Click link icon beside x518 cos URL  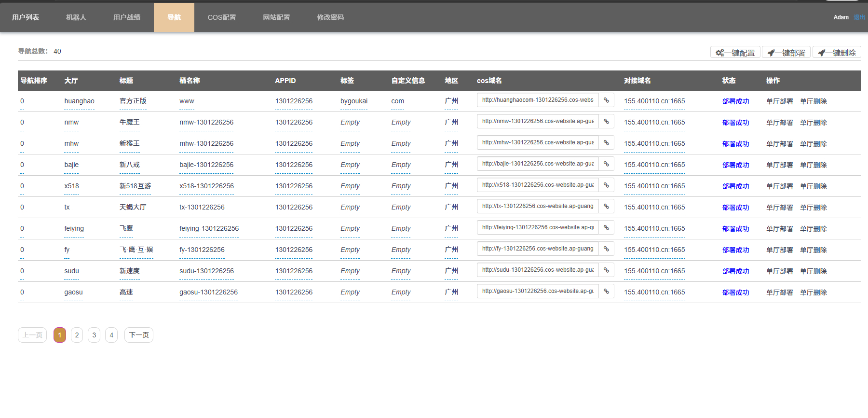[606, 185]
